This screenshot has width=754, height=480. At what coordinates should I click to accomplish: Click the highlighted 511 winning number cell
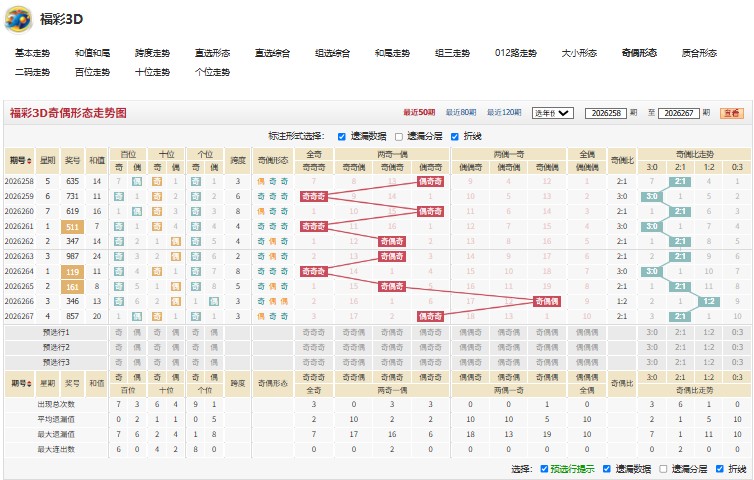click(73, 227)
